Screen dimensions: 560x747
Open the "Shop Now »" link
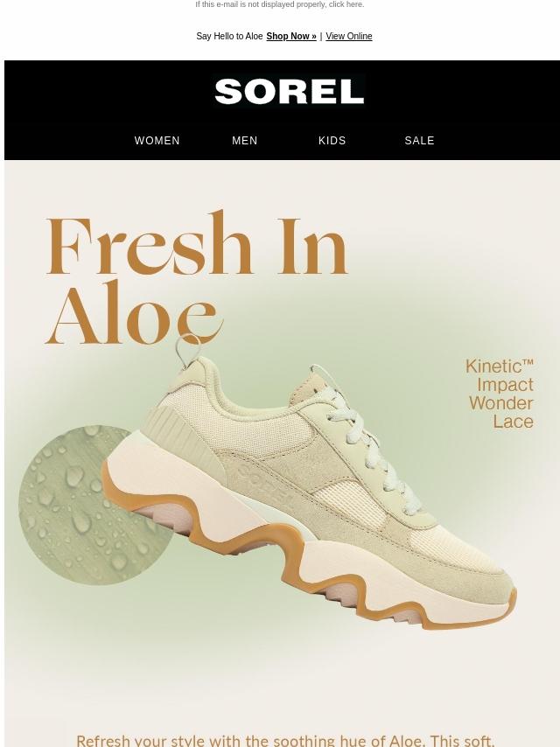[x=291, y=36]
